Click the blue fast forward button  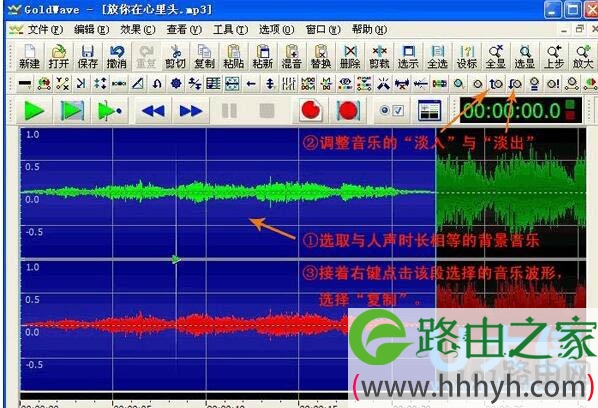191,111
